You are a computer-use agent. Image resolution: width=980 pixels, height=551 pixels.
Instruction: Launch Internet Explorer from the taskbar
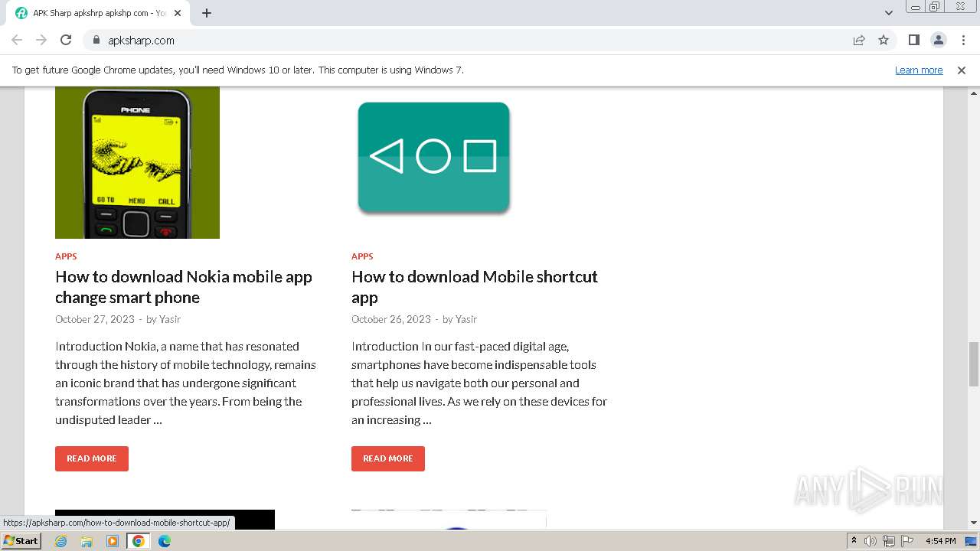coord(61,541)
